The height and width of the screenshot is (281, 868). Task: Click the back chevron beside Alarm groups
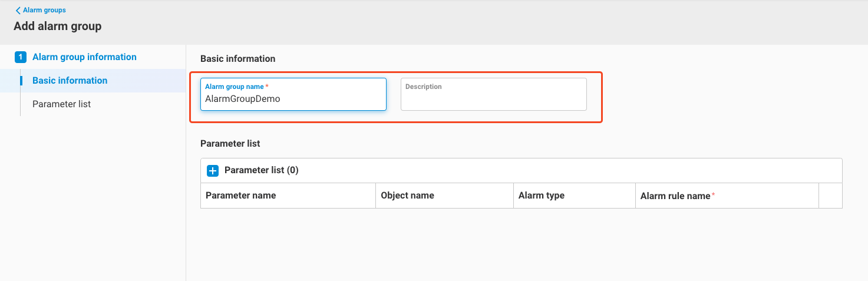(x=18, y=11)
